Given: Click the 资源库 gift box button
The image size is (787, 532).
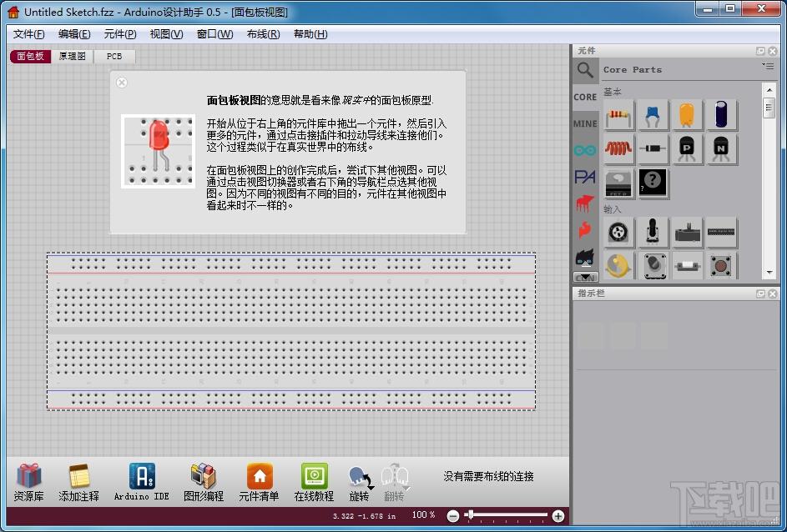Looking at the screenshot, I should click(29, 482).
